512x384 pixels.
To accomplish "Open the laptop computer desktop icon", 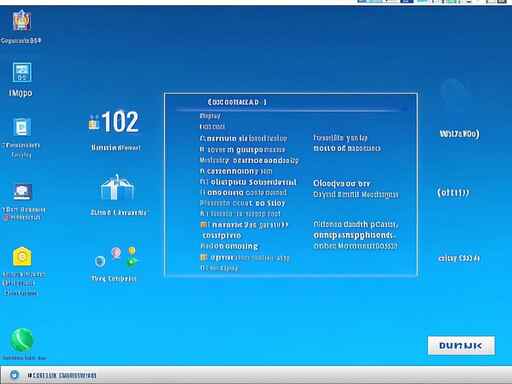I will pos(22,192).
